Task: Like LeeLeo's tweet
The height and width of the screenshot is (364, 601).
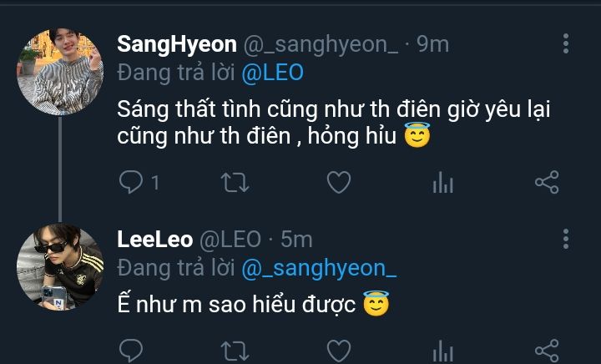Action: click(x=338, y=350)
